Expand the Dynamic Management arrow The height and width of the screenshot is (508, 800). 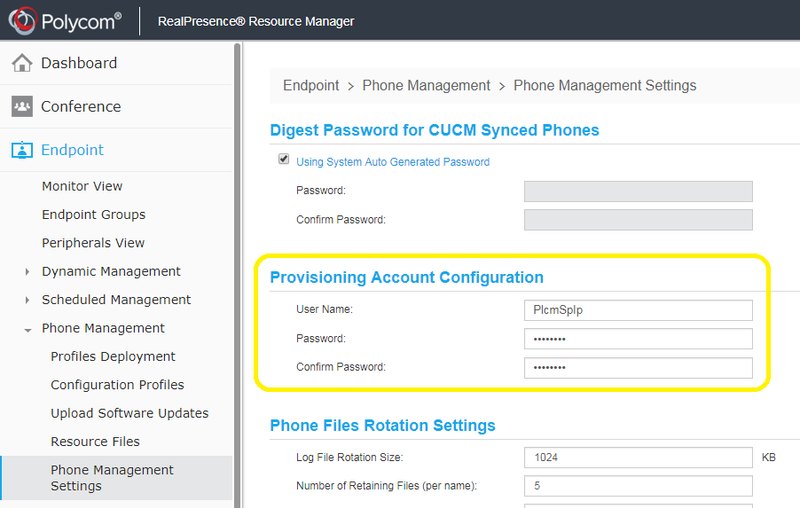pos(27,272)
